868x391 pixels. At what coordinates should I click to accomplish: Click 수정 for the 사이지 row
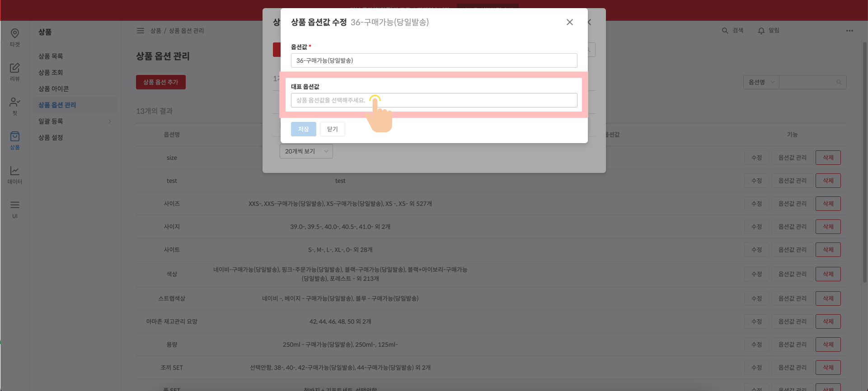coord(757,227)
